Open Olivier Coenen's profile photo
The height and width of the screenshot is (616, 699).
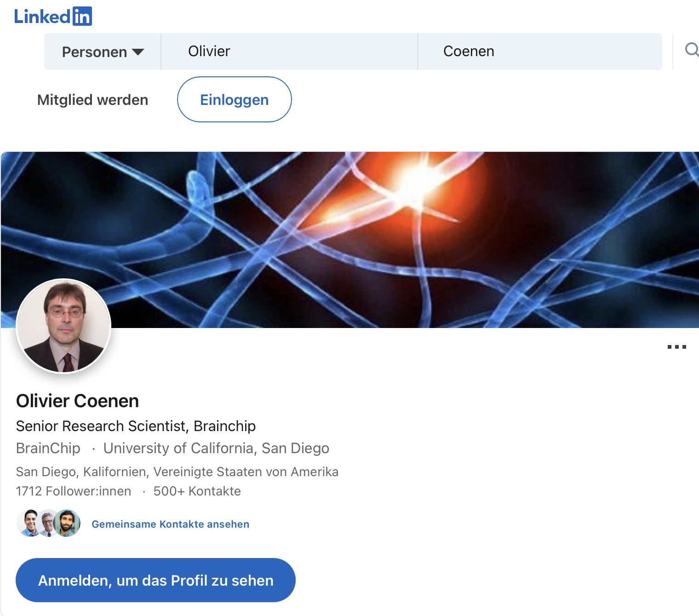[63, 326]
